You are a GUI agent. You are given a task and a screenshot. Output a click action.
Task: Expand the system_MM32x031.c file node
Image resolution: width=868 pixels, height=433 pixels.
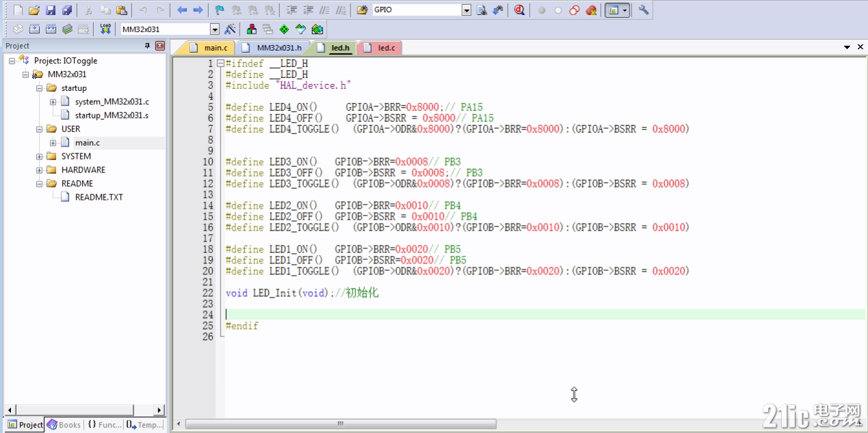point(53,102)
